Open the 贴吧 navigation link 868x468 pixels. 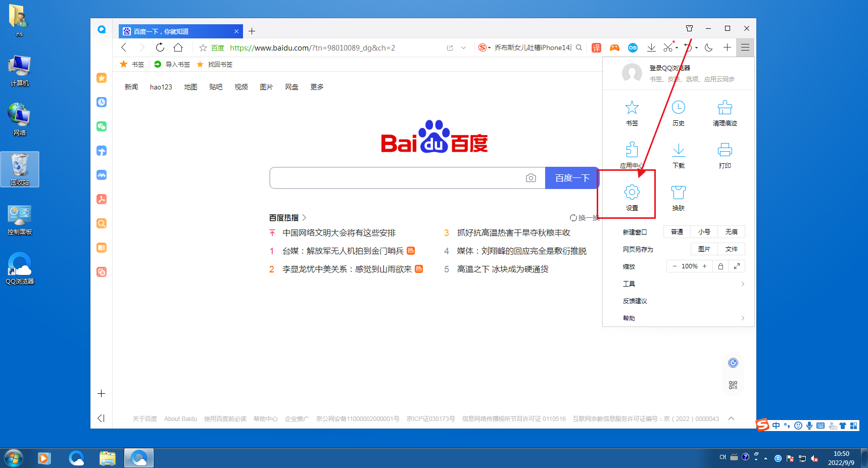pos(216,87)
